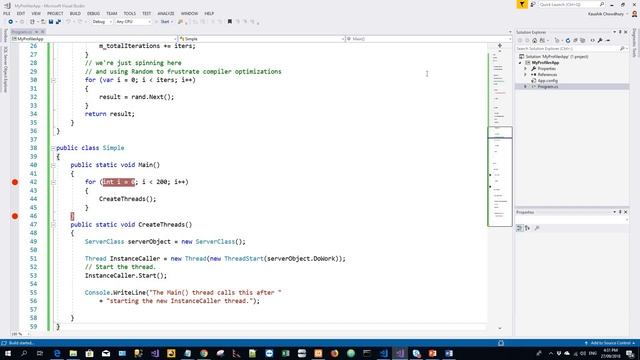This screenshot has height=360, width=640.
Task: Collapse the CreateThreads method outline at line 47
Action: (53, 225)
